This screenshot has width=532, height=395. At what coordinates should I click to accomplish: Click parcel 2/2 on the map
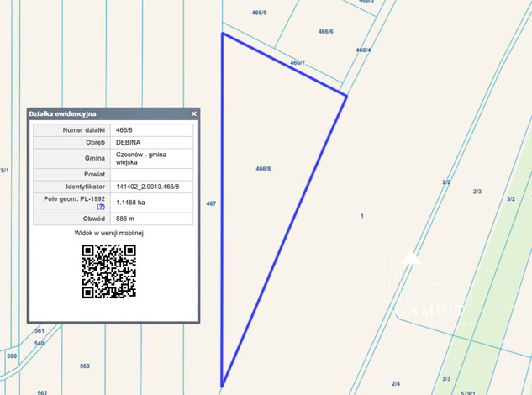pos(446,182)
